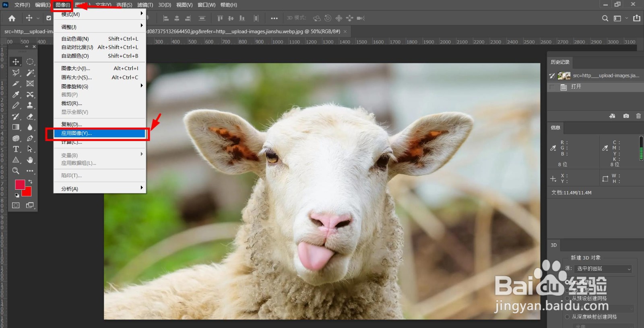Set history brush source for snapshot
Image resolution: width=644 pixels, height=328 pixels.
click(552, 76)
